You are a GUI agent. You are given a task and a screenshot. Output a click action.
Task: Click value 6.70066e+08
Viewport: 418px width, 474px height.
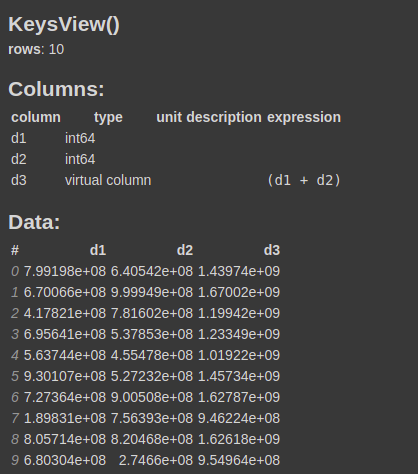pyautogui.click(x=65, y=292)
